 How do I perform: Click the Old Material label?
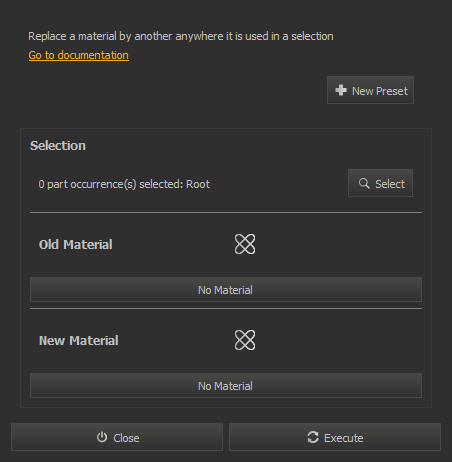tap(76, 244)
